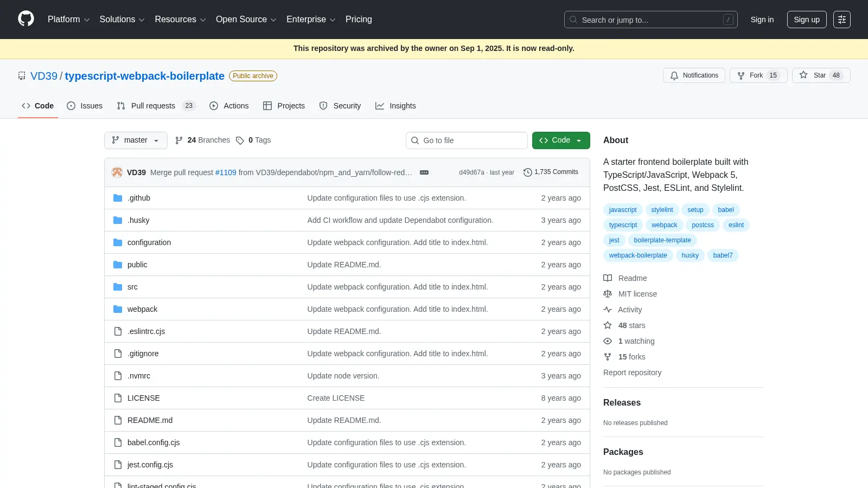Open the Report repository link
This screenshot has height=488, width=868.
(x=632, y=373)
